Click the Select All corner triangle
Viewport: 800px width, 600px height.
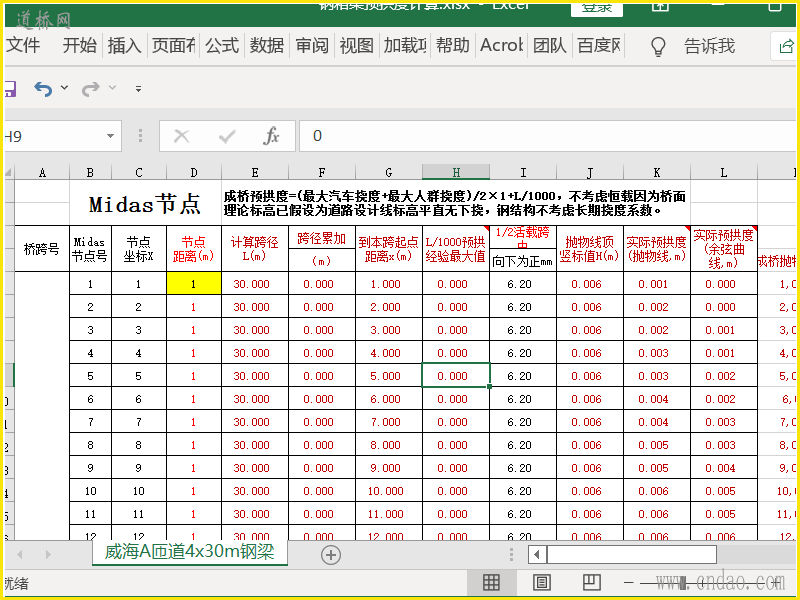pyautogui.click(x=9, y=172)
